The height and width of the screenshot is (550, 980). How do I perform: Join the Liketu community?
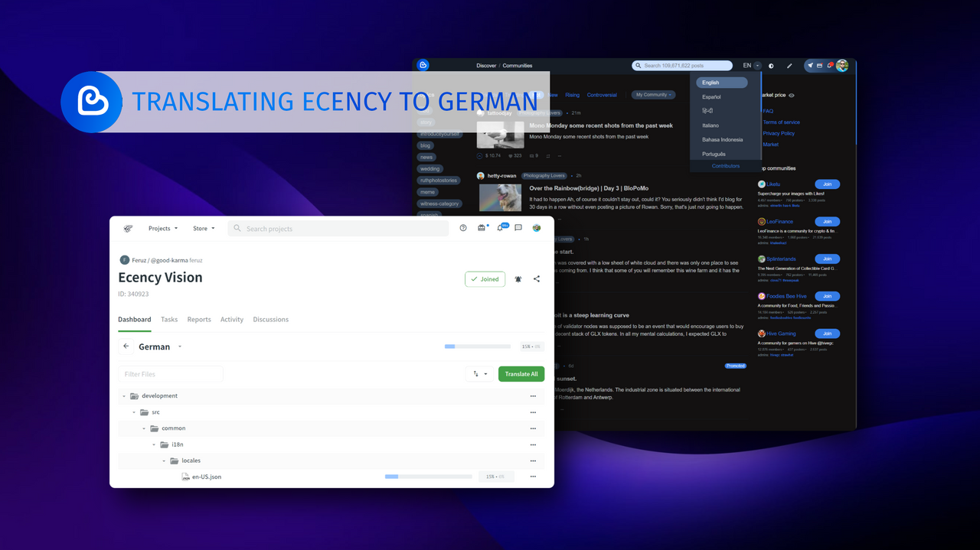[x=827, y=184]
